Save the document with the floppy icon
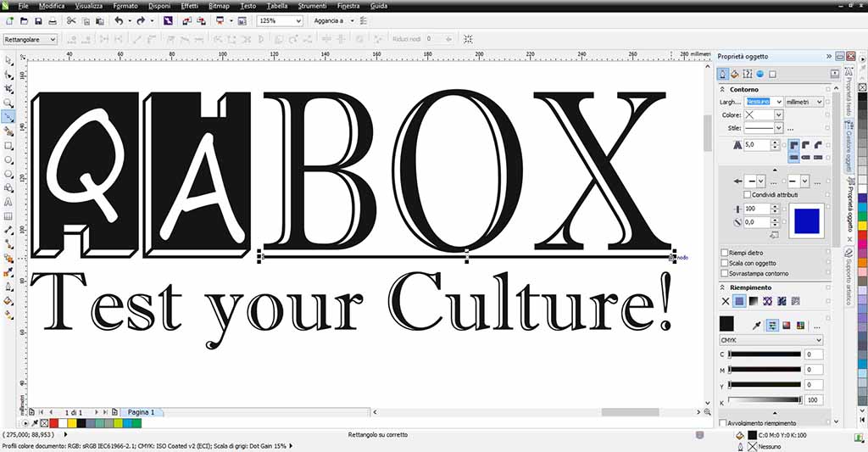The width and height of the screenshot is (868, 452). [38, 21]
